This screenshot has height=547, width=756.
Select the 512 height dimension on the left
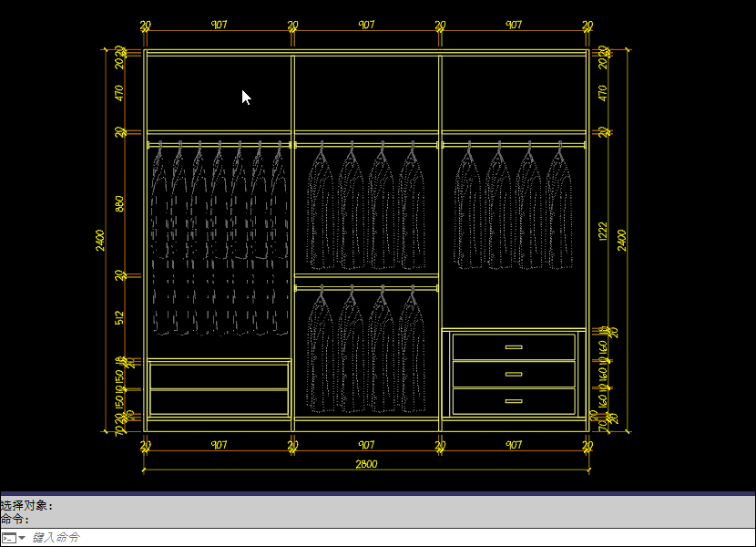[120, 317]
